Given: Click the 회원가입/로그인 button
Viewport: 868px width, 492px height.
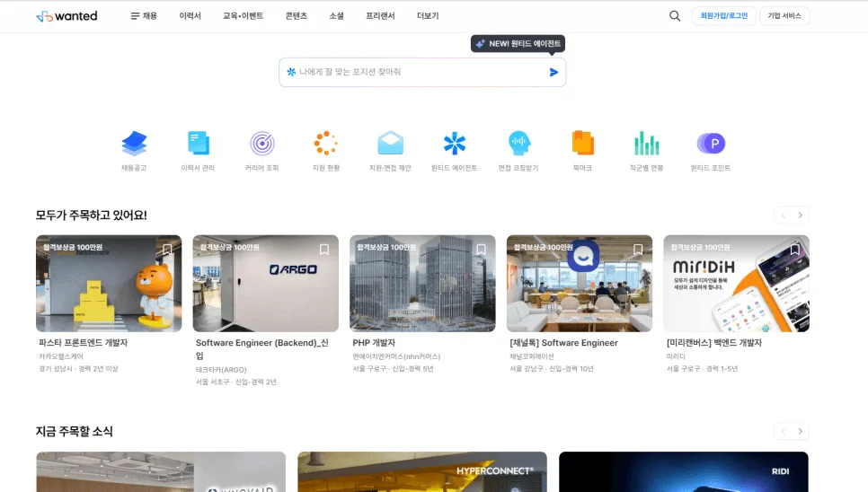Looking at the screenshot, I should pos(724,16).
